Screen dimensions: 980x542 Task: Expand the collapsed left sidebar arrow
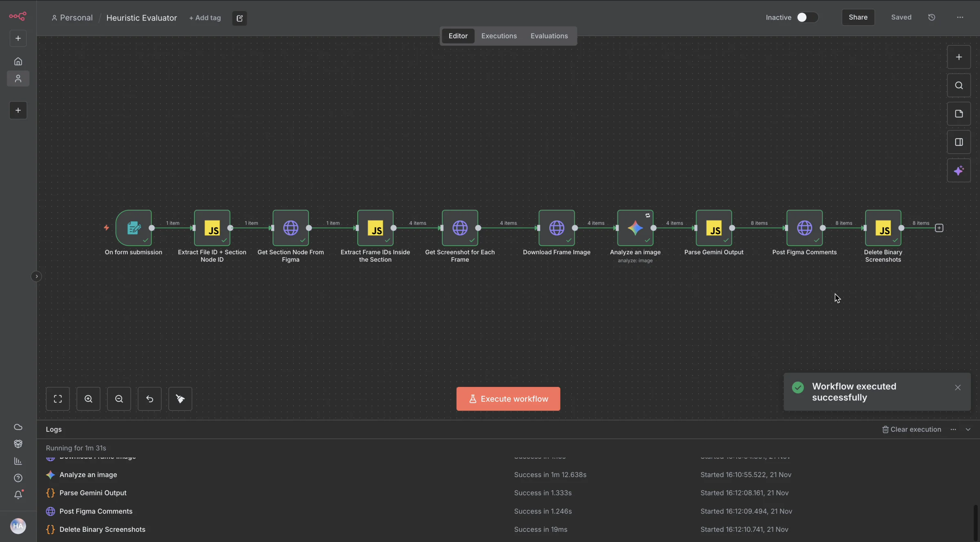(x=36, y=277)
